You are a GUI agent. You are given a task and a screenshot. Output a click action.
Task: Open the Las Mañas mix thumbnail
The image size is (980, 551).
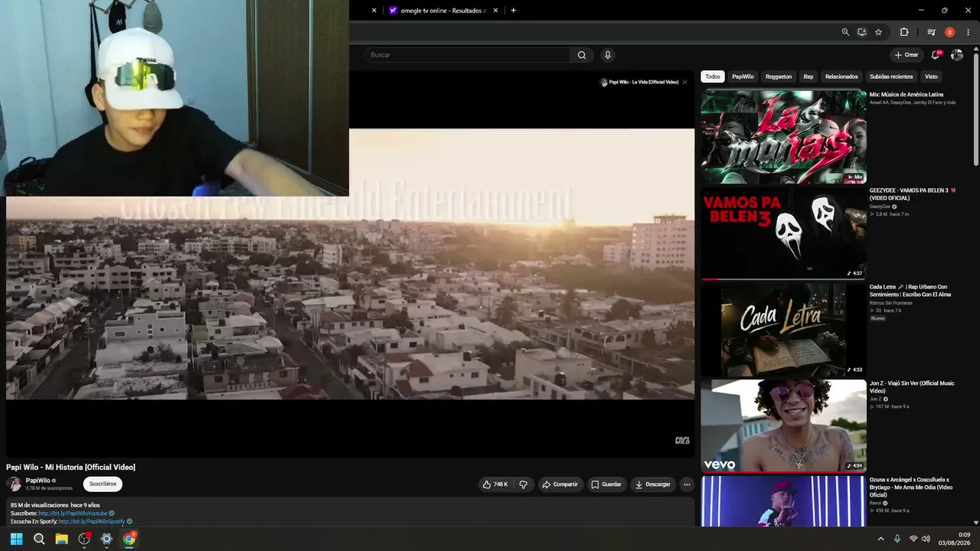(783, 137)
